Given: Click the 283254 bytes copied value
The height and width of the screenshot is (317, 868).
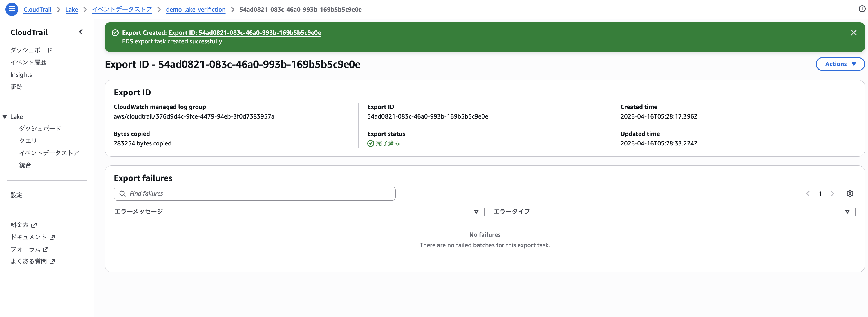Looking at the screenshot, I should click(x=142, y=143).
